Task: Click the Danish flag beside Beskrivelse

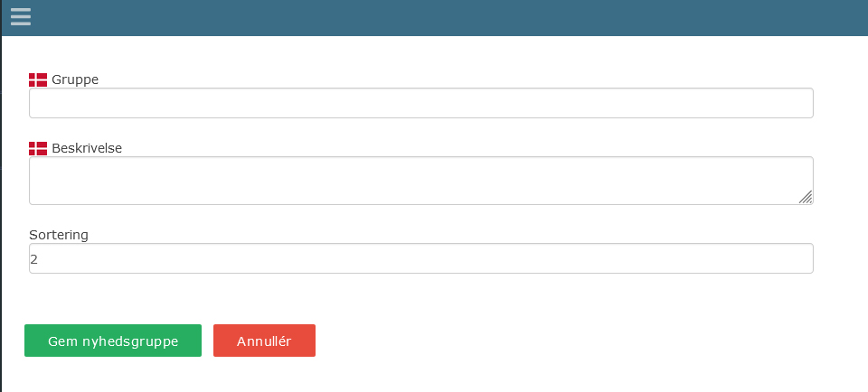Action: click(38, 148)
